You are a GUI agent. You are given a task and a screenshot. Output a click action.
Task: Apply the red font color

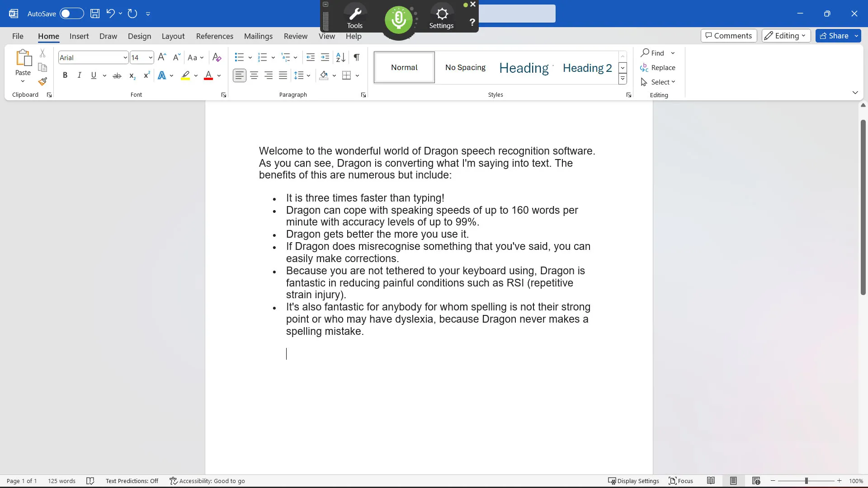[208, 75]
